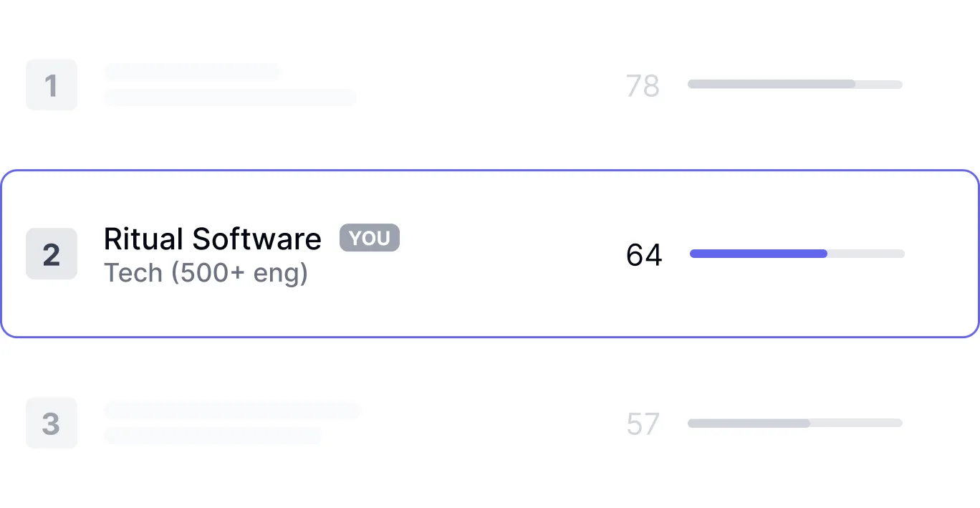Click the score 64 value
This screenshot has width=980, height=508.
point(644,255)
